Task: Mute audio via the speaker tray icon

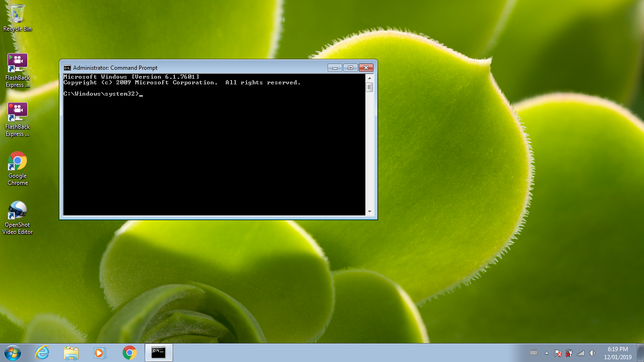Action: click(593, 353)
